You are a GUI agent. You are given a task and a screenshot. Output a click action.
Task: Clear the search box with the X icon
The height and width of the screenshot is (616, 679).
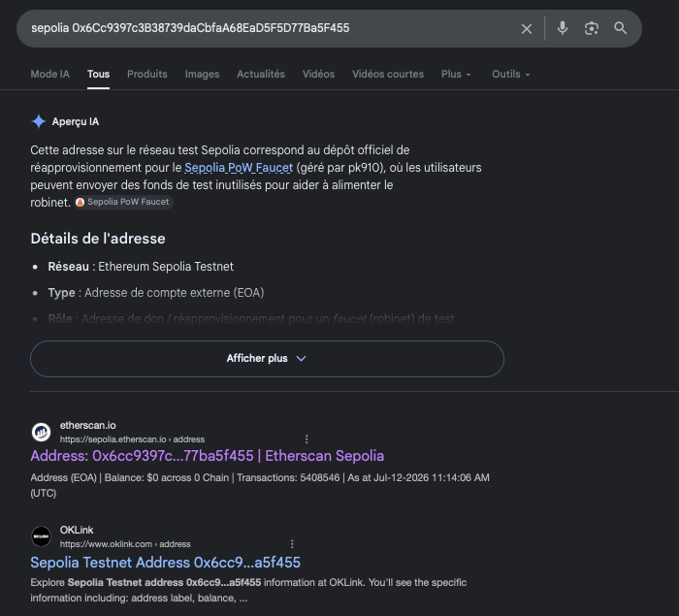click(526, 28)
